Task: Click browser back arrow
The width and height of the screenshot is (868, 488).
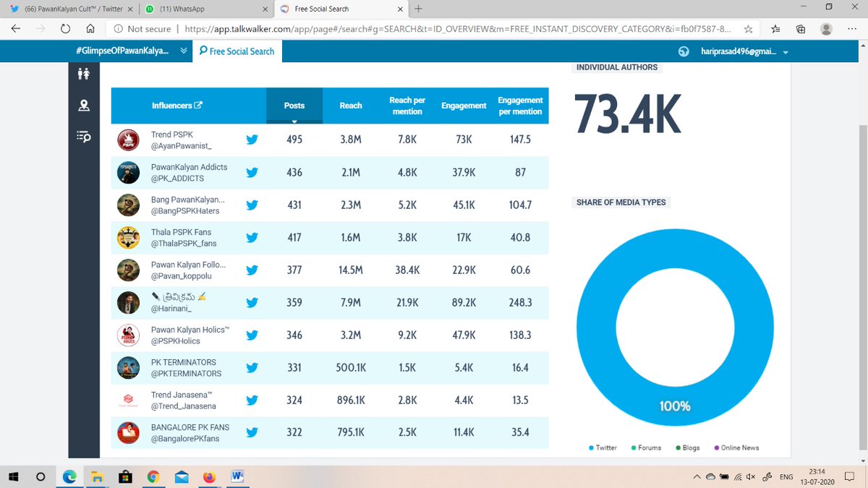Action: (x=16, y=29)
